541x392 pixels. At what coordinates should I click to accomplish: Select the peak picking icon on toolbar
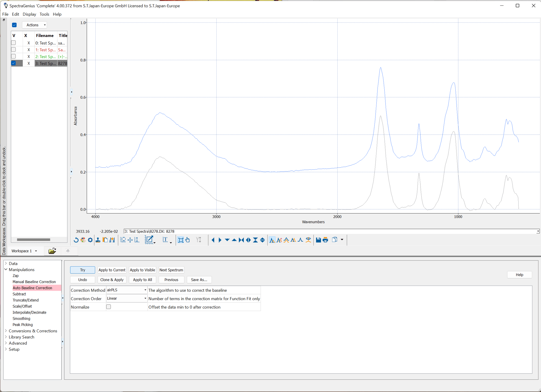coord(272,240)
